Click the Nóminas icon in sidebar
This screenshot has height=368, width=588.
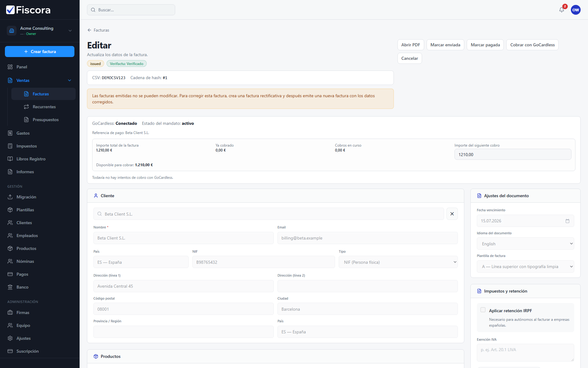tap(10, 261)
